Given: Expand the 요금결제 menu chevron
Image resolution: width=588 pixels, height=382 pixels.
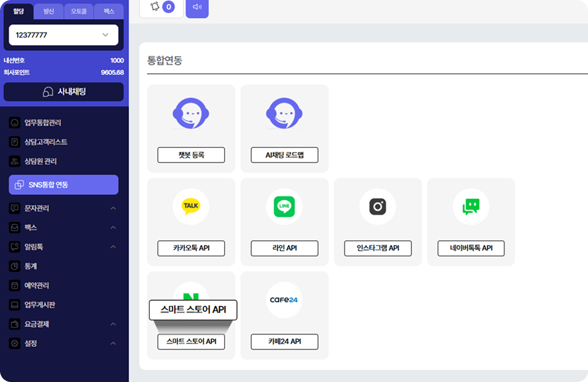Looking at the screenshot, I should [113, 324].
